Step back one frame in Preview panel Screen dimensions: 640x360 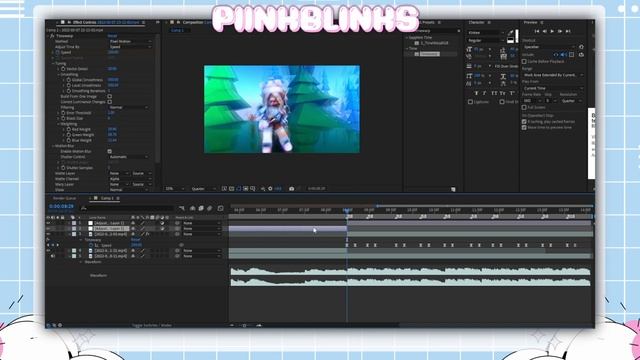(544, 31)
